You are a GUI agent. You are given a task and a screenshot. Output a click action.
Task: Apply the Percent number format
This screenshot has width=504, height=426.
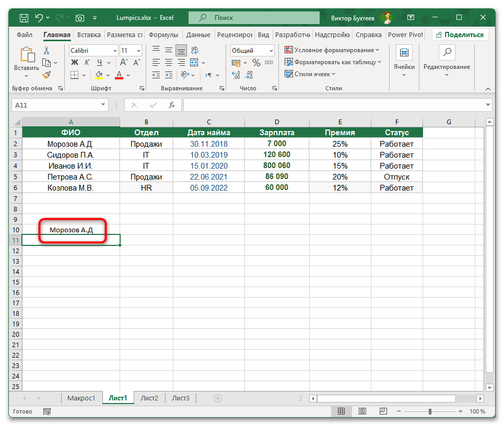coord(255,62)
